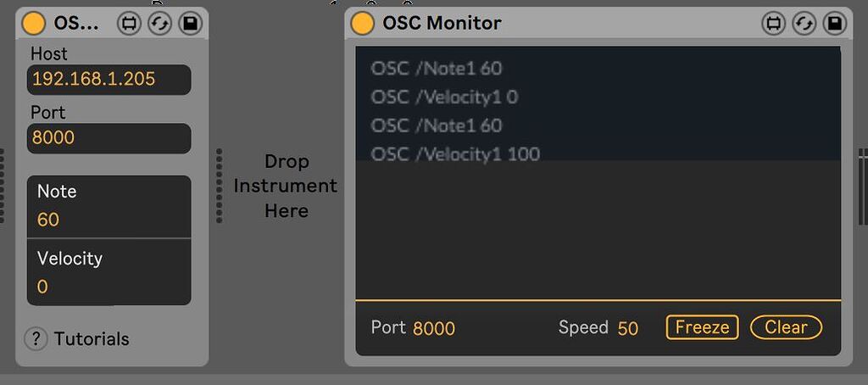Click the Speed value 50
Screen dimensions: 868x385
628,328
